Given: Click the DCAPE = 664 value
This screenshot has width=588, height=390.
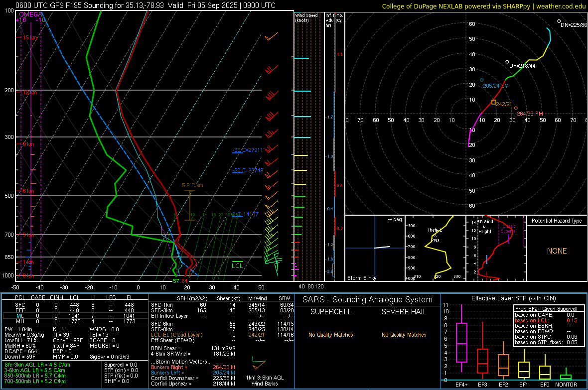Looking at the screenshot, I should click(x=21, y=351).
